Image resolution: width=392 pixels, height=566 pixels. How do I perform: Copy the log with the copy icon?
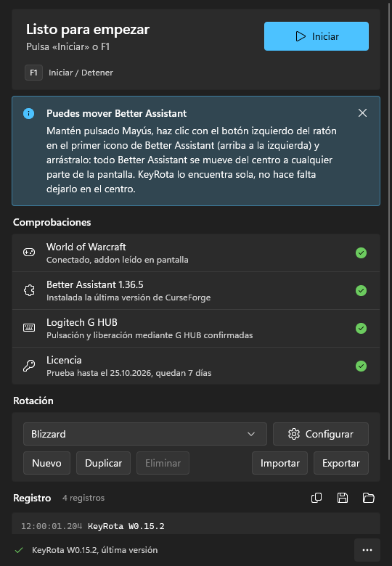point(317,498)
